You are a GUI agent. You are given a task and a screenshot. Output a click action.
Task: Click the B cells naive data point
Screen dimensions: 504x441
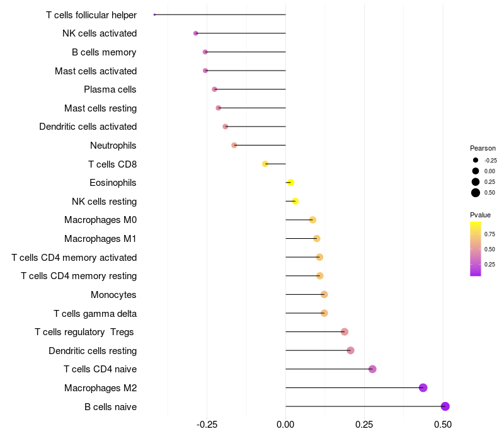pos(445,406)
